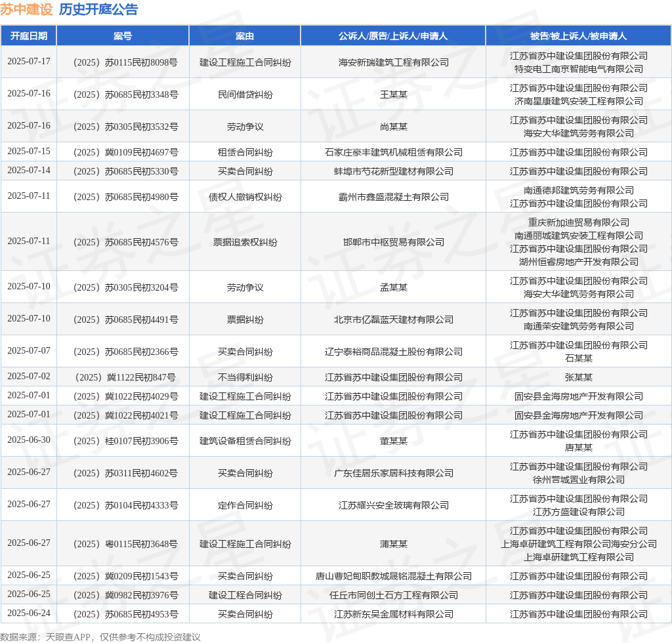
Task: Select case number (2025)苏0115民初8098号
Action: 125,62
